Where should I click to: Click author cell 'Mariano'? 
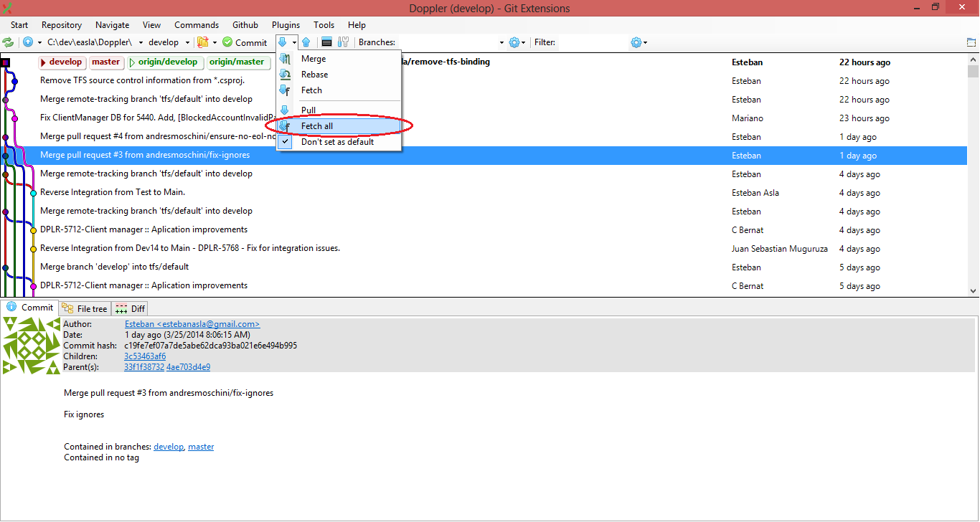click(748, 118)
